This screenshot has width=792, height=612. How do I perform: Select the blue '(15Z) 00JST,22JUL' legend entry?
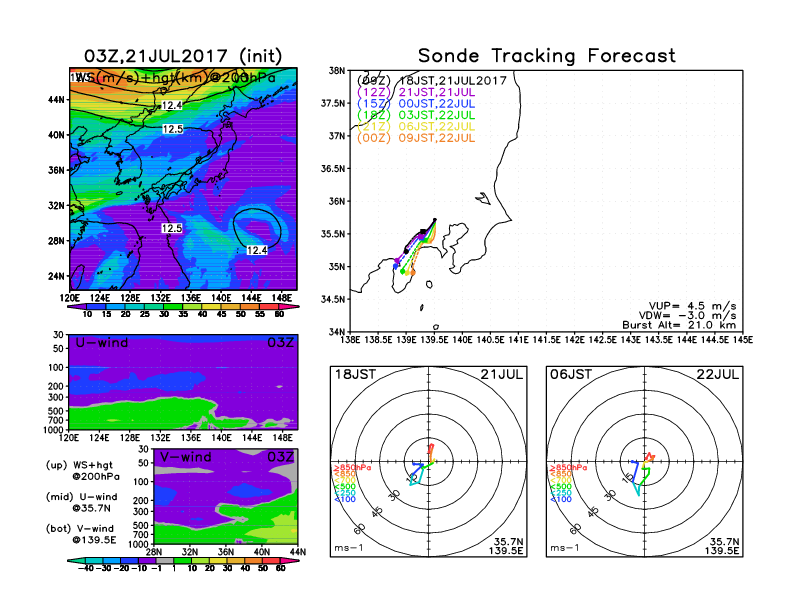tap(416, 104)
